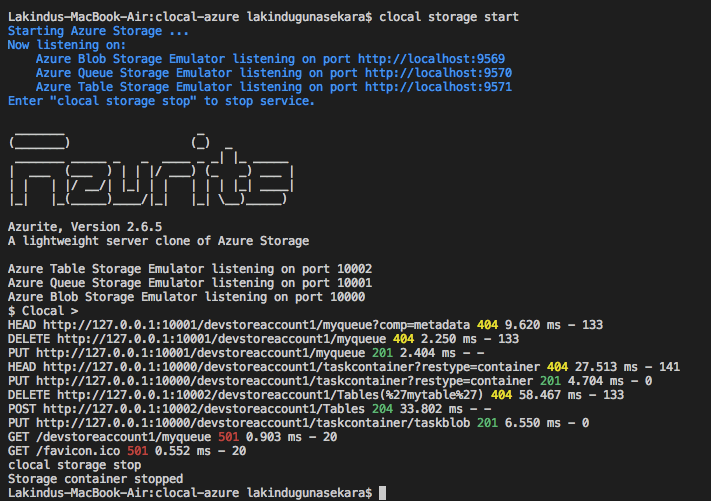Click 'A lightweight server clone of Azure Storage'

point(158,241)
